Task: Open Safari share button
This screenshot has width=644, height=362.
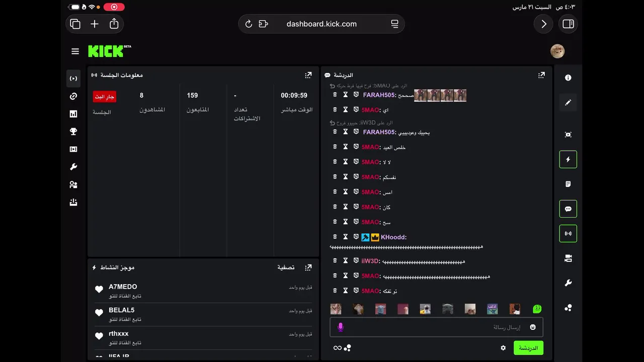Action: click(x=114, y=24)
